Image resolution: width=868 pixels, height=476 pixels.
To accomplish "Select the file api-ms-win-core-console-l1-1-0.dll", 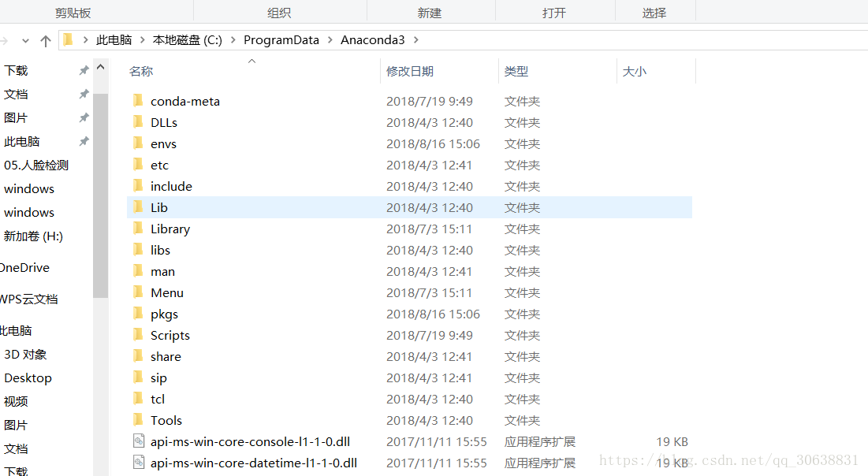I will 250,441.
